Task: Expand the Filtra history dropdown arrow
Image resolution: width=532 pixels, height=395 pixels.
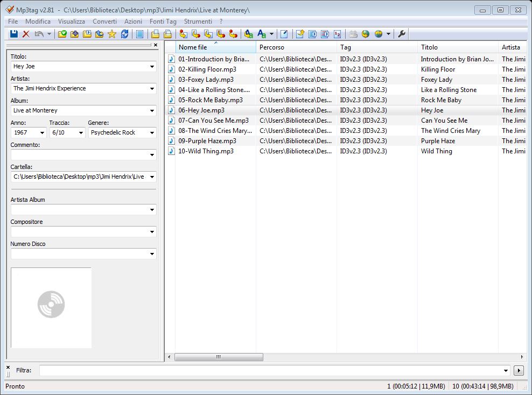Action: [x=506, y=371]
